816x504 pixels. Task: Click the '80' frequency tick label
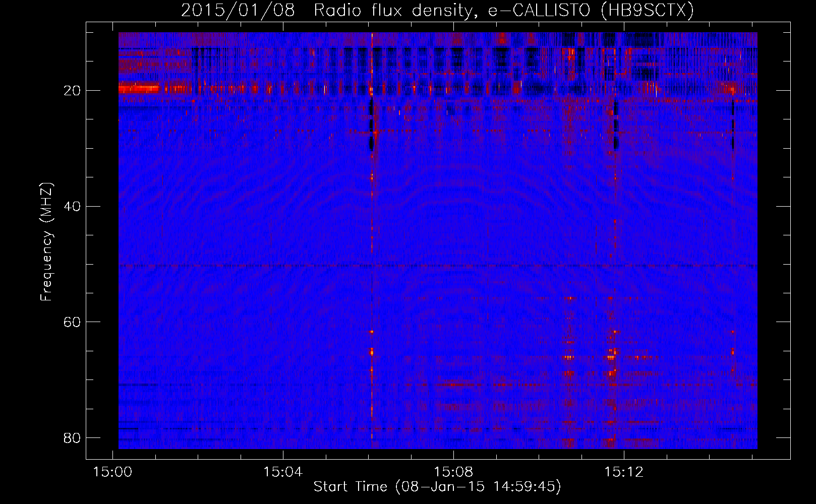click(x=72, y=437)
